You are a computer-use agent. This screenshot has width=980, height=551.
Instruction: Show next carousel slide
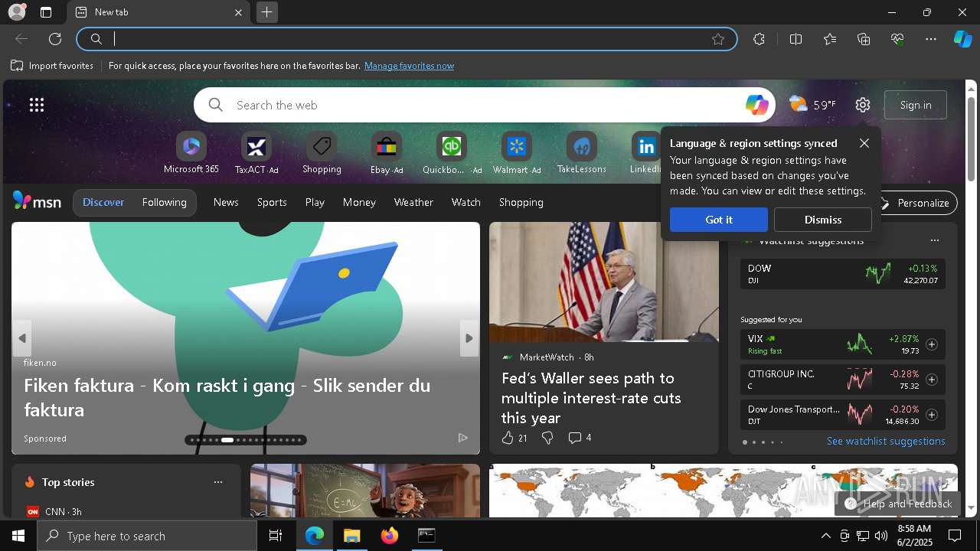[469, 338]
